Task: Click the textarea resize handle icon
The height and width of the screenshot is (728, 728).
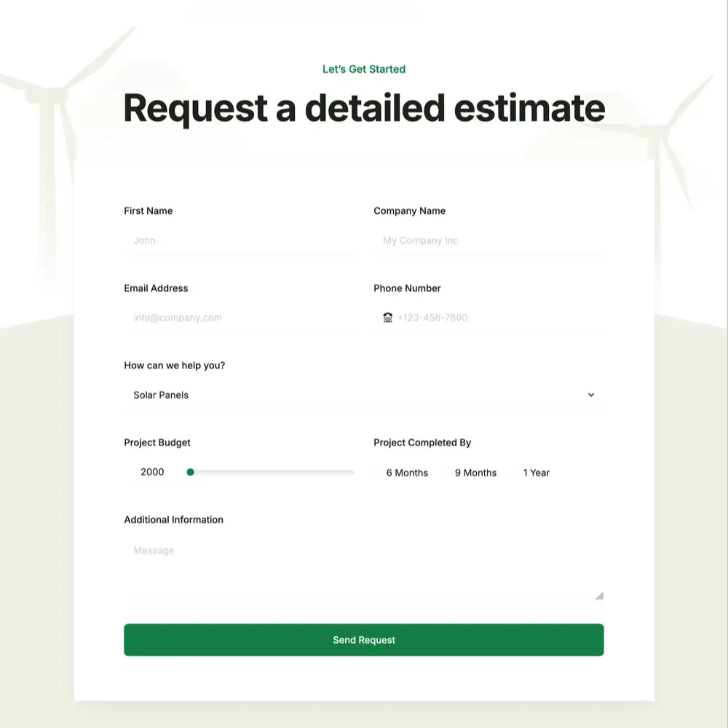Action: [x=599, y=596]
